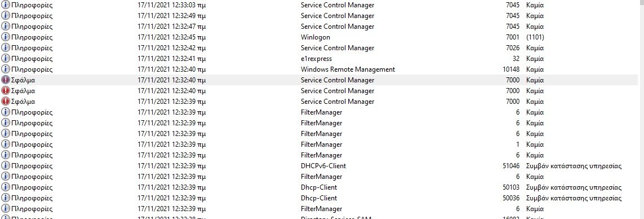
Task: Click the info icon of the 12:33:03 Service Control Manager event
Action: pos(6,5)
